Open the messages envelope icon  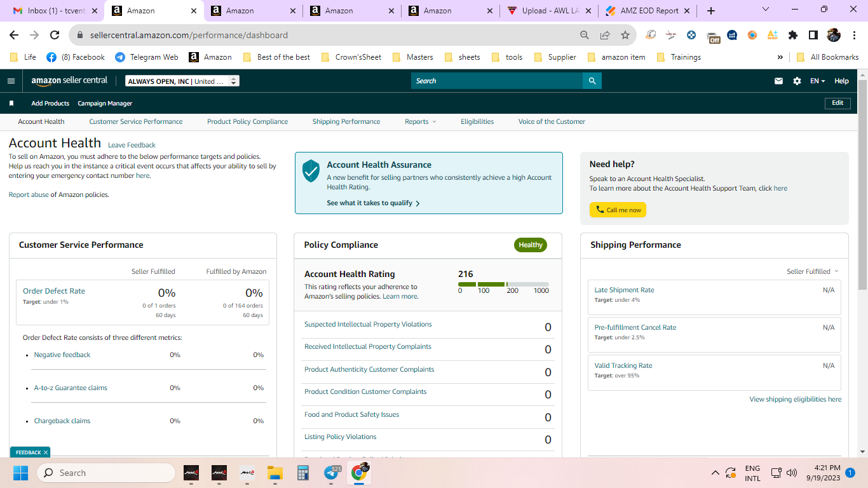pos(778,81)
